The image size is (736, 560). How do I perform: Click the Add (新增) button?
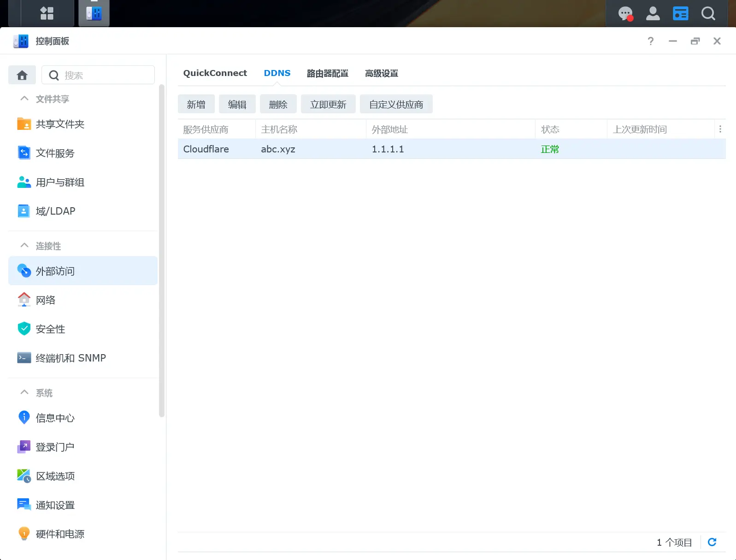pos(196,104)
